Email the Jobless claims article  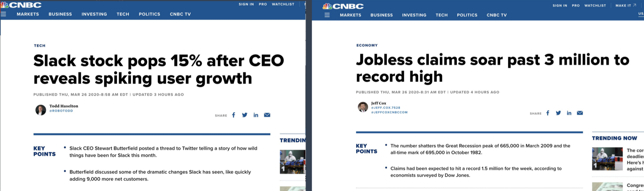point(580,113)
